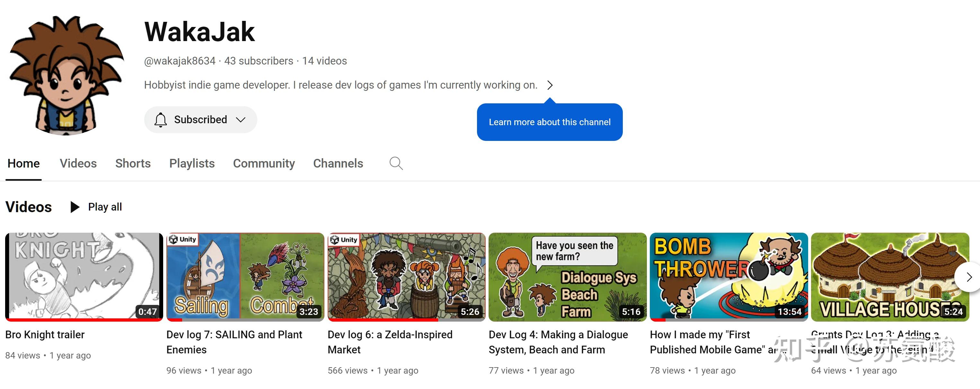Image resolution: width=980 pixels, height=389 pixels.
Task: Switch to the Shorts tab
Action: (x=133, y=163)
